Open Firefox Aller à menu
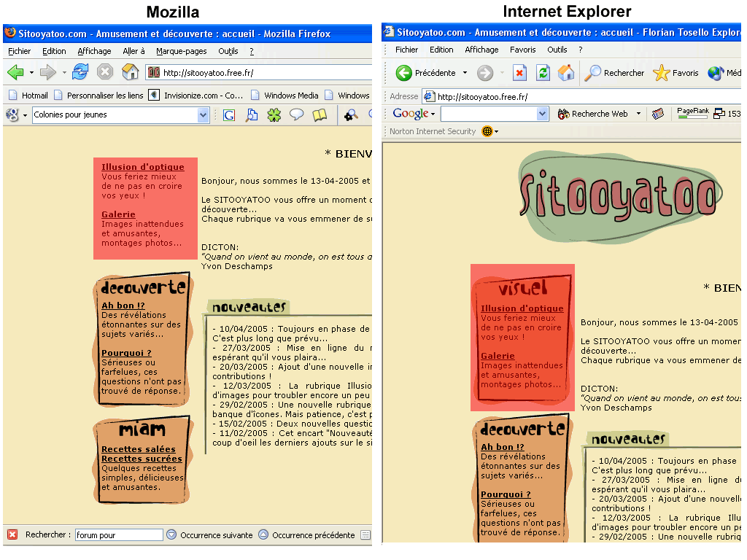This screenshot has height=560, width=747. pos(133,51)
